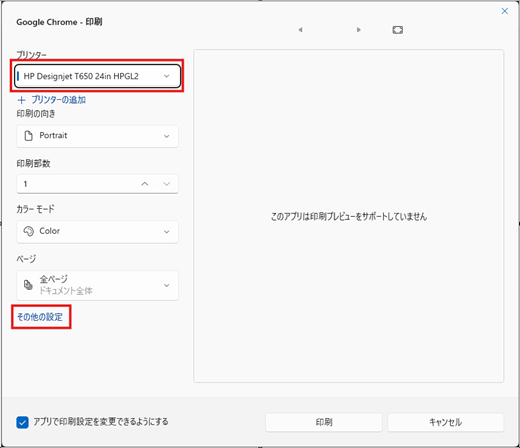Go to previous preview page arrow

point(300,30)
